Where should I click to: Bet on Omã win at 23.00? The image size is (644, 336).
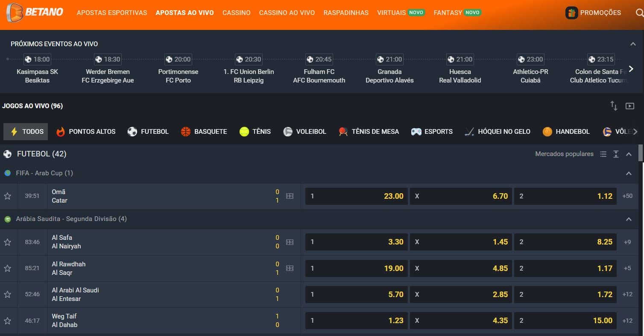357,196
